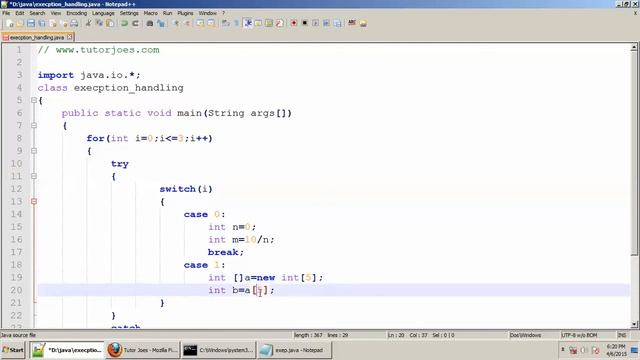The height and width of the screenshot is (360, 640).
Task: Click the Undo arrow icon
Action: tap(124, 23)
